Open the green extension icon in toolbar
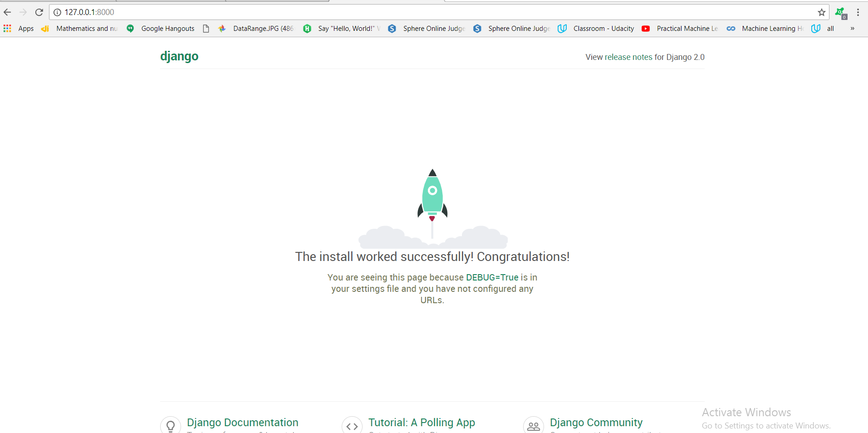 coord(841,13)
